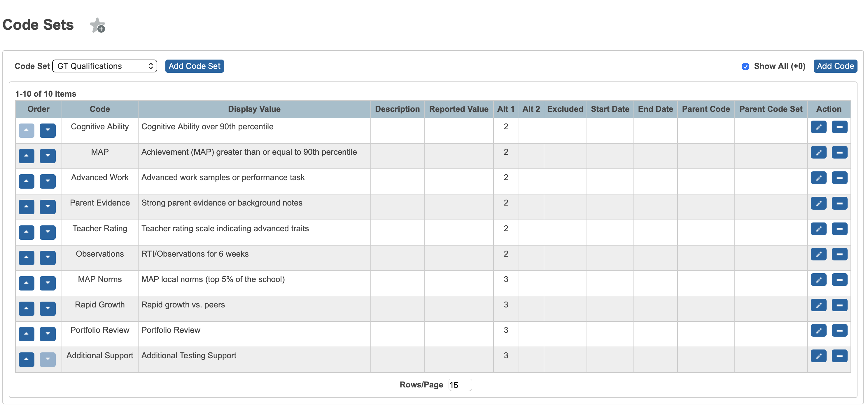Screen dimensions: 868x407
Task: Click the Reported Value column header
Action: click(459, 109)
